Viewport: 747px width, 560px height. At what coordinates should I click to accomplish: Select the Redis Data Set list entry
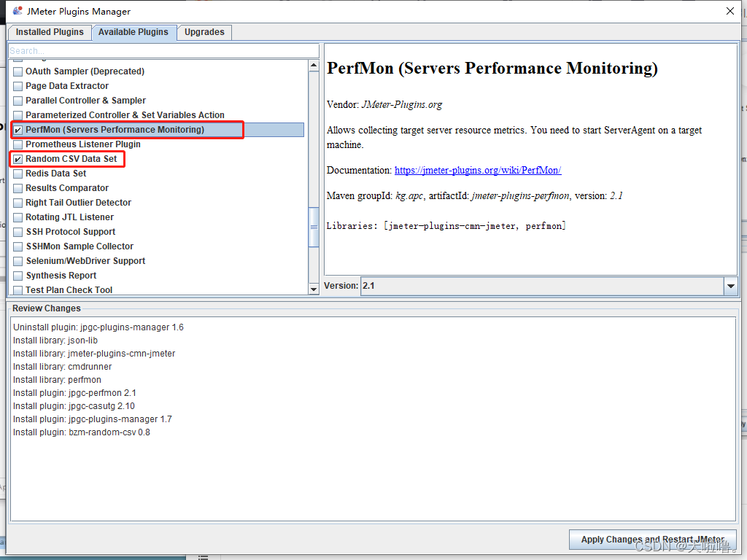coord(158,174)
